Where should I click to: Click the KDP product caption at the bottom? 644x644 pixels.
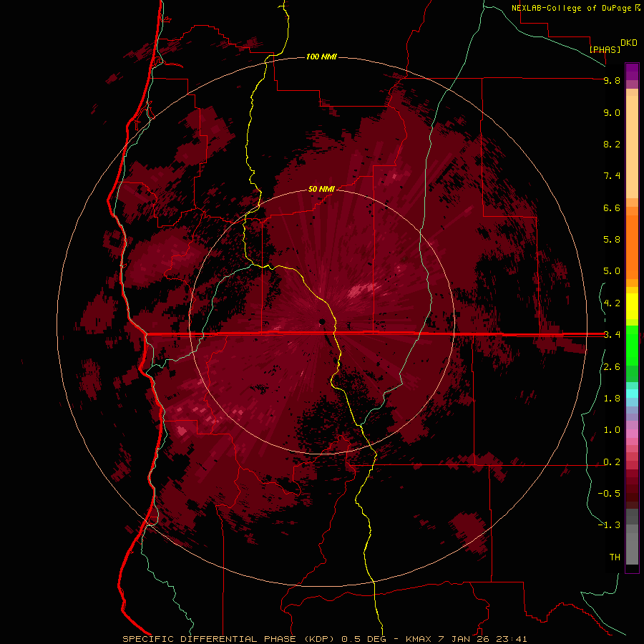click(324, 639)
